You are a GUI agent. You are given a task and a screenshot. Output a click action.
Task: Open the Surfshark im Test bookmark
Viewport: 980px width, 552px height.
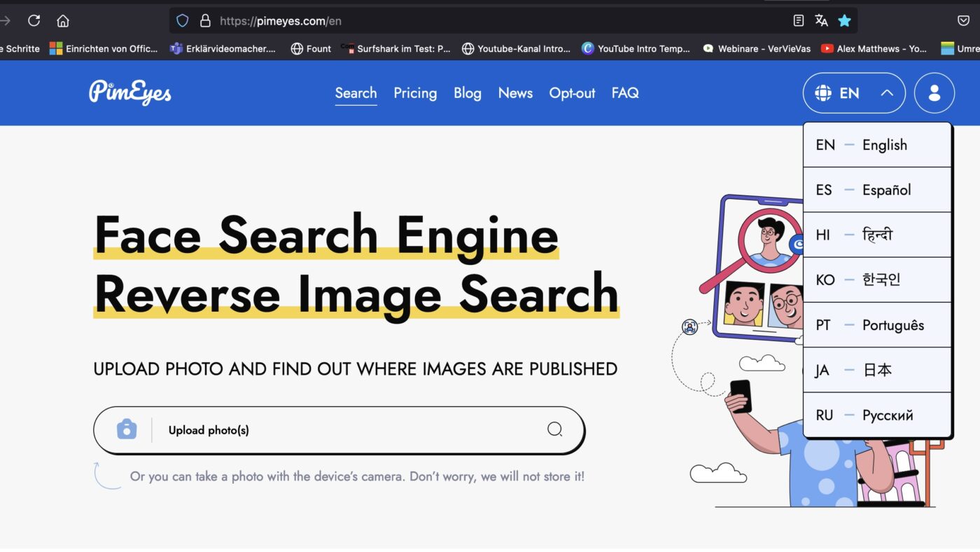[396, 48]
